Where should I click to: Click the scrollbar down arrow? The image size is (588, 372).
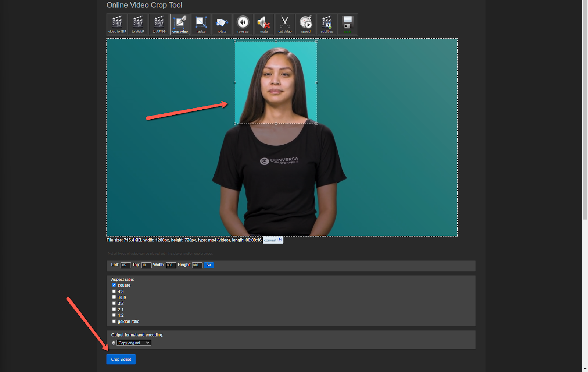(x=585, y=369)
